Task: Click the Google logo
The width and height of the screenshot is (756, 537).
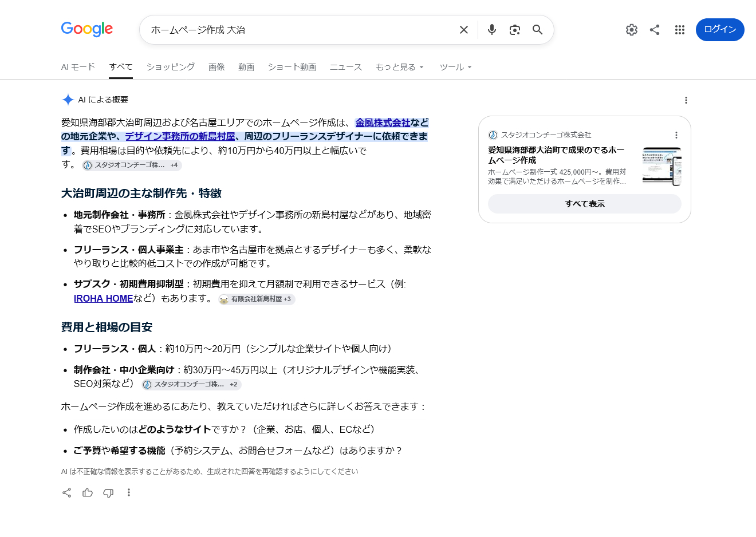Action: [x=87, y=29]
